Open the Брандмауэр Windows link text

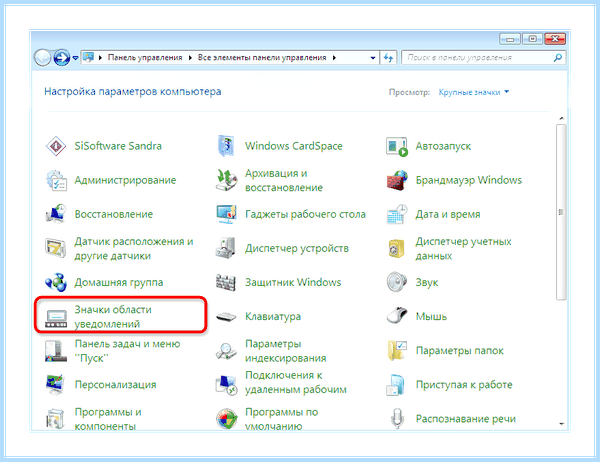coord(469,180)
